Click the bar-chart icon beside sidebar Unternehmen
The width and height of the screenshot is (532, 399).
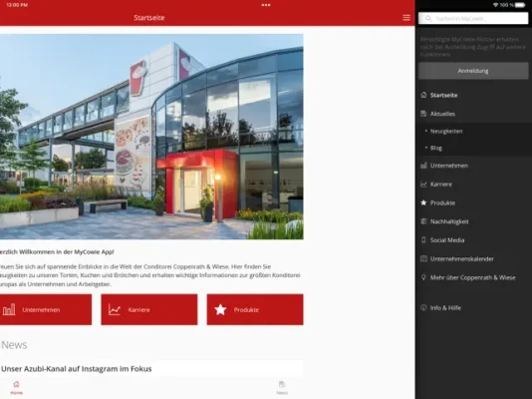tap(423, 166)
